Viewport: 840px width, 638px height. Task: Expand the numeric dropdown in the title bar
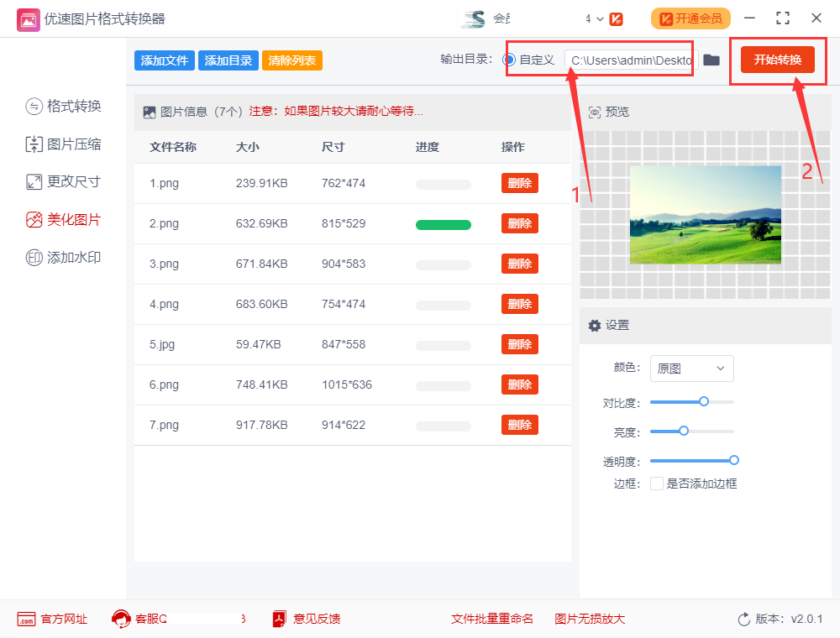coord(594,18)
